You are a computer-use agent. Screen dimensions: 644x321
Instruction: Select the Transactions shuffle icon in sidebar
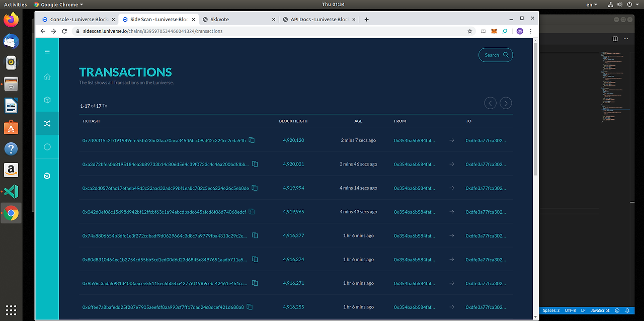(47, 124)
